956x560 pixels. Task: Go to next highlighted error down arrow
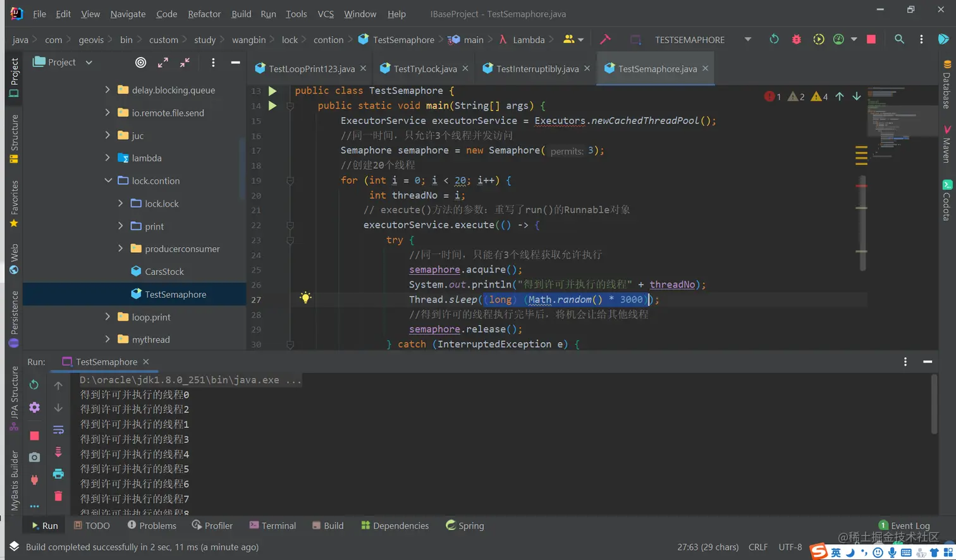pyautogui.click(x=857, y=96)
